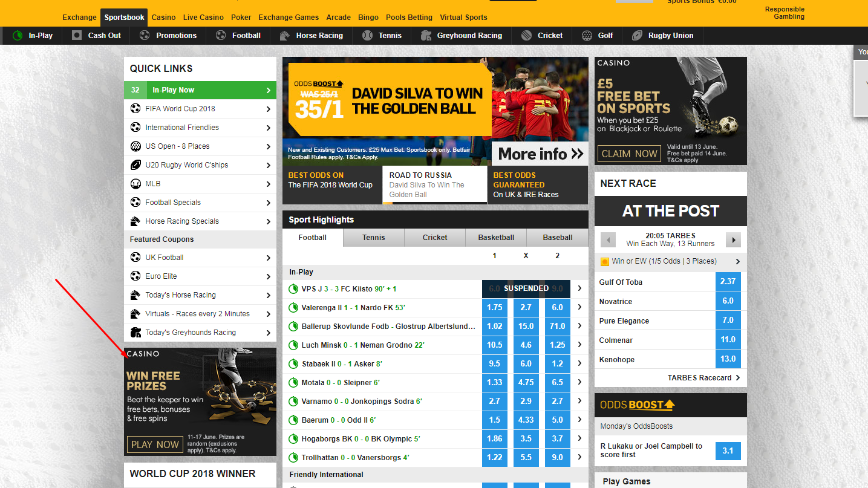Open Stabaek II v Asker match
This screenshot has height=488, width=868.
click(x=342, y=364)
